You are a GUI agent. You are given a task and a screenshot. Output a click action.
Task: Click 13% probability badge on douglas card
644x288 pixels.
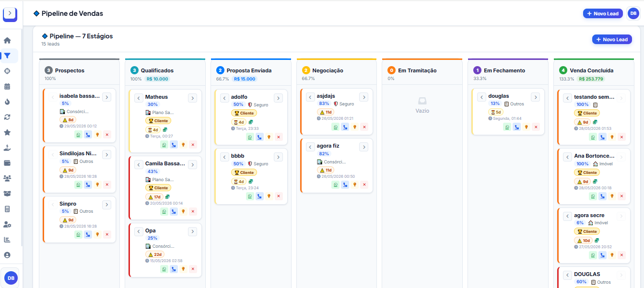point(495,104)
